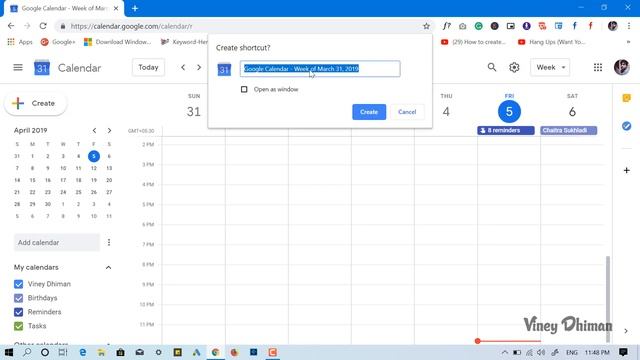Open the Week view dropdown
This screenshot has width=640, height=360.
(x=550, y=67)
